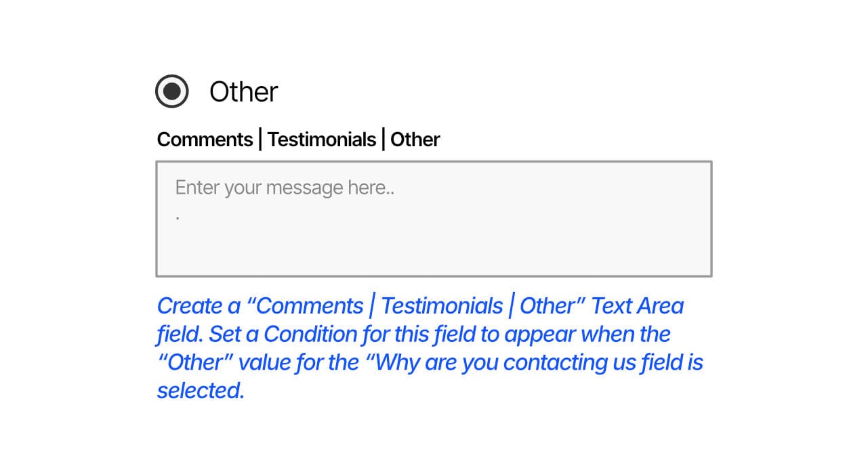Click "Other" at the end of the bold field label
Screen dimensions: 868x474
pos(415,139)
